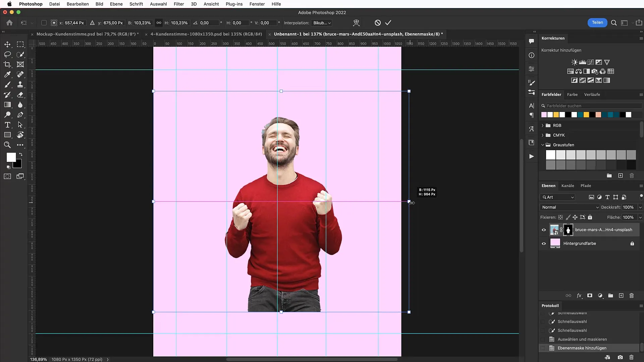Switch to the Kanäle tab

(568, 186)
